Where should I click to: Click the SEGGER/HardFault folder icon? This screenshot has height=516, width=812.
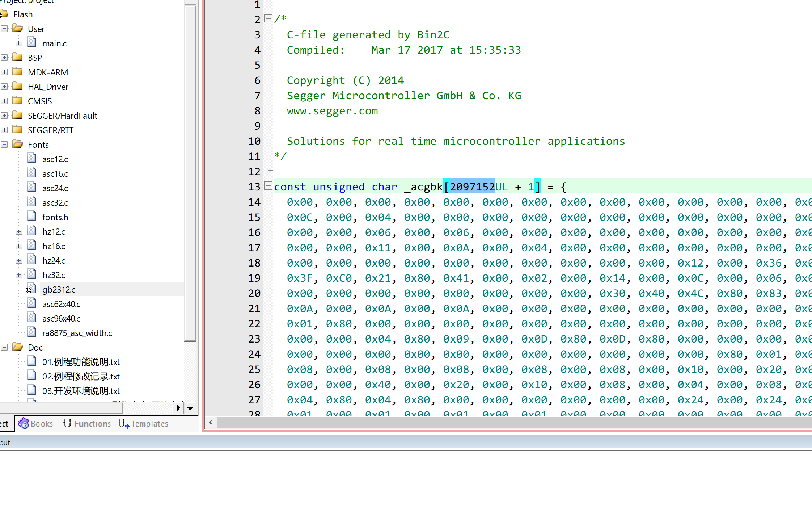[17, 115]
